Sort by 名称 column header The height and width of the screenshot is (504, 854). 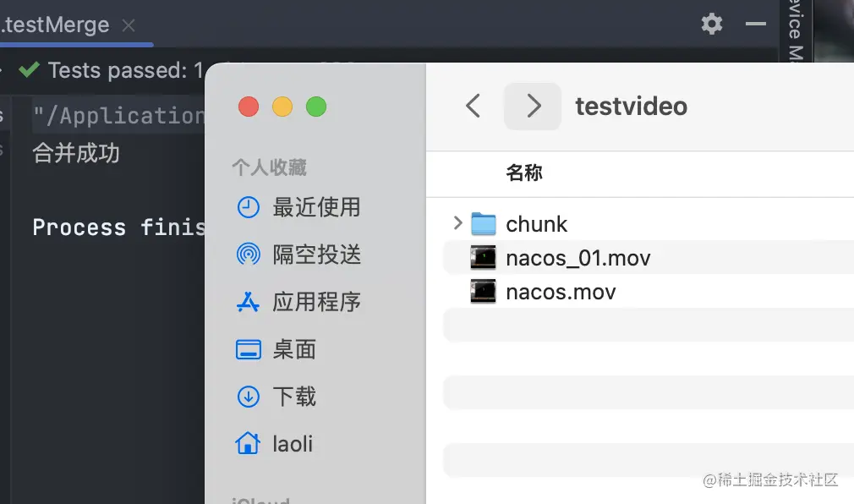tap(524, 173)
